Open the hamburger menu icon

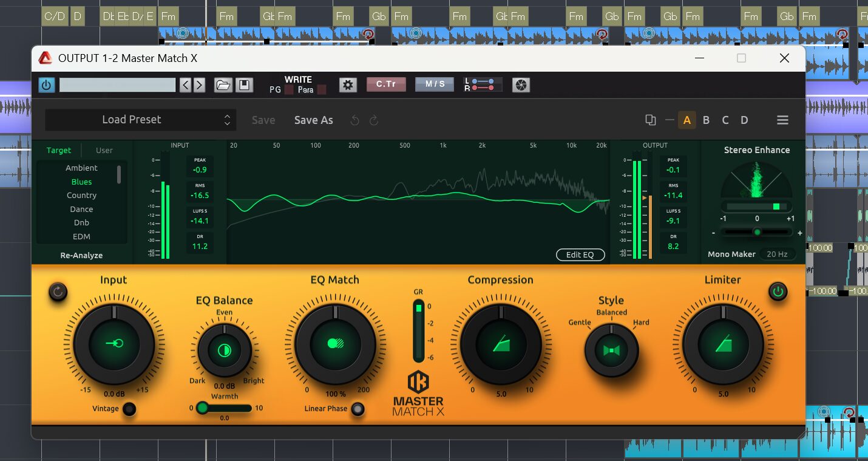click(x=782, y=120)
